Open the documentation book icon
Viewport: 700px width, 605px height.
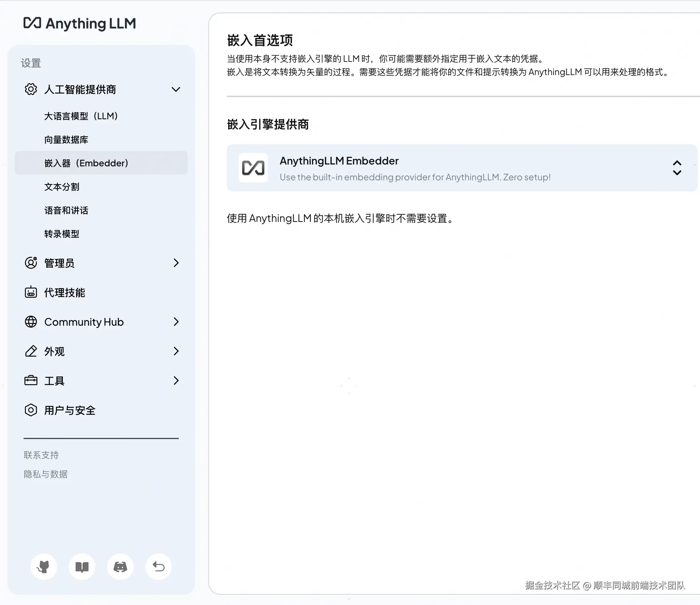point(82,567)
